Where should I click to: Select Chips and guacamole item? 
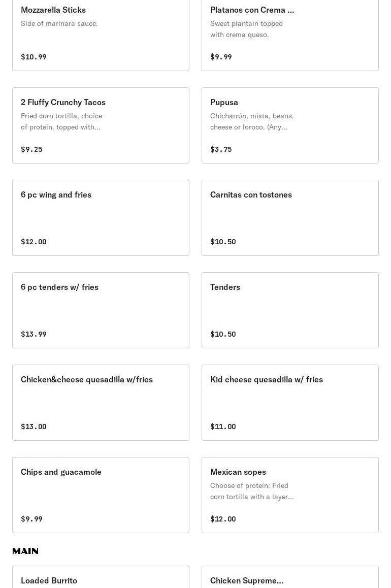click(x=101, y=495)
